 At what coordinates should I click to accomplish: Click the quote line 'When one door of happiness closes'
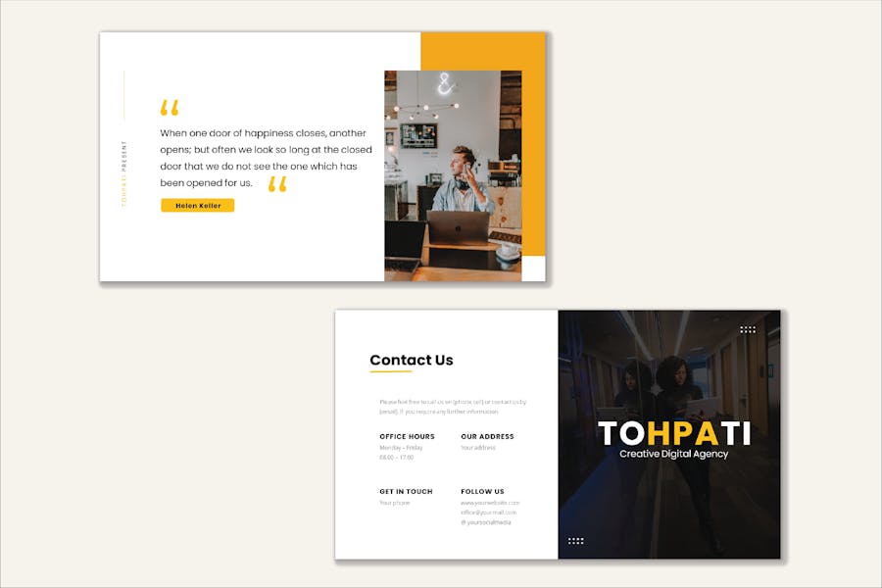263,133
